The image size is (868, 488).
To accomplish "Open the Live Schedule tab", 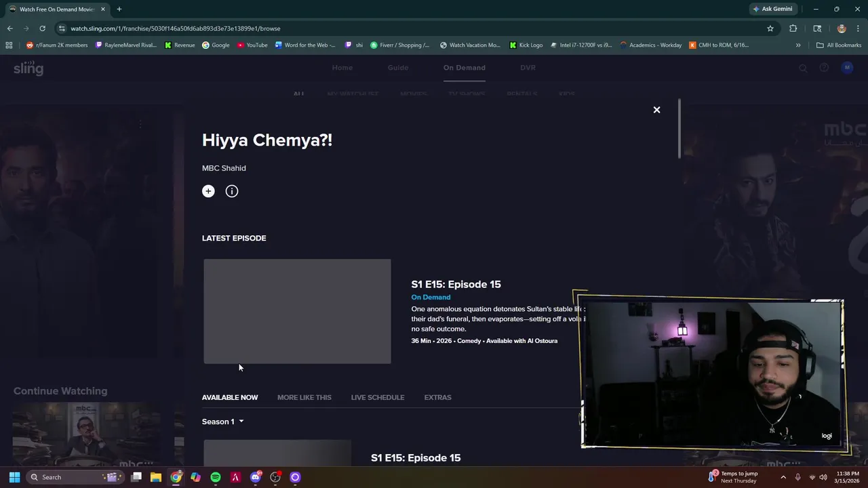I will tap(378, 397).
